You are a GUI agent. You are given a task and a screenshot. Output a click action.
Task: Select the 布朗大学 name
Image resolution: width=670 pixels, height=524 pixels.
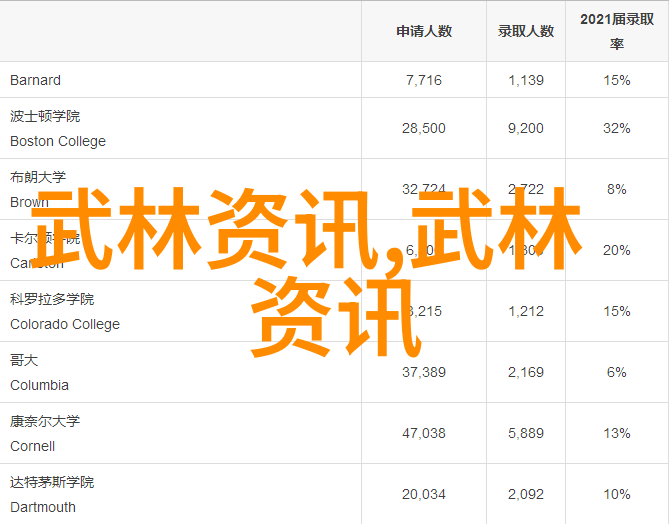click(x=38, y=177)
